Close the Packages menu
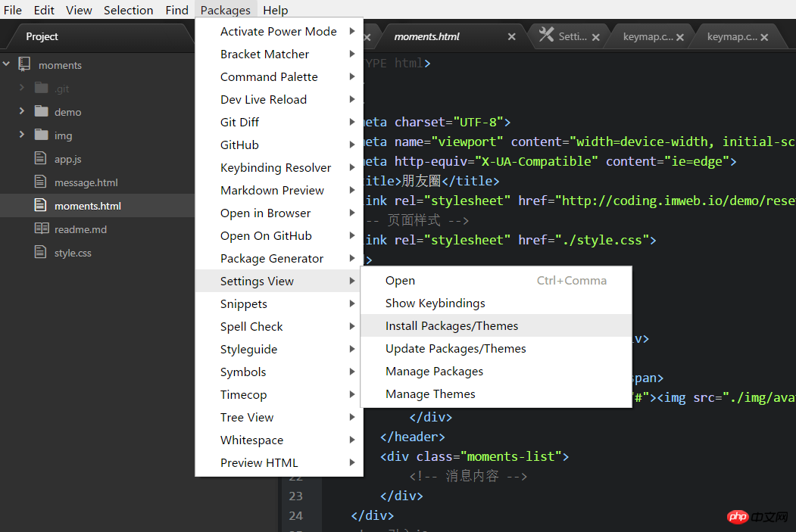This screenshot has width=796, height=532. pyautogui.click(x=226, y=10)
